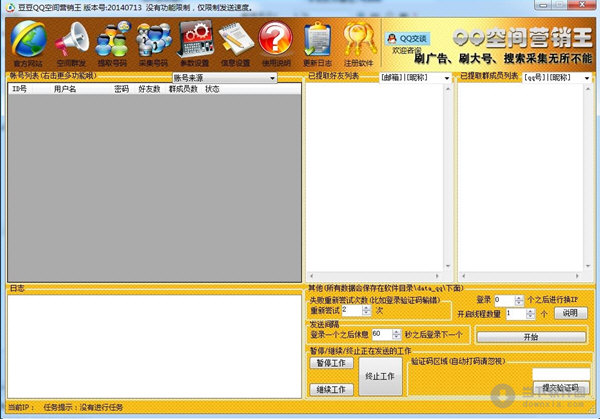
Task: Click the 开启线程数量 value field
Action: click(516, 315)
